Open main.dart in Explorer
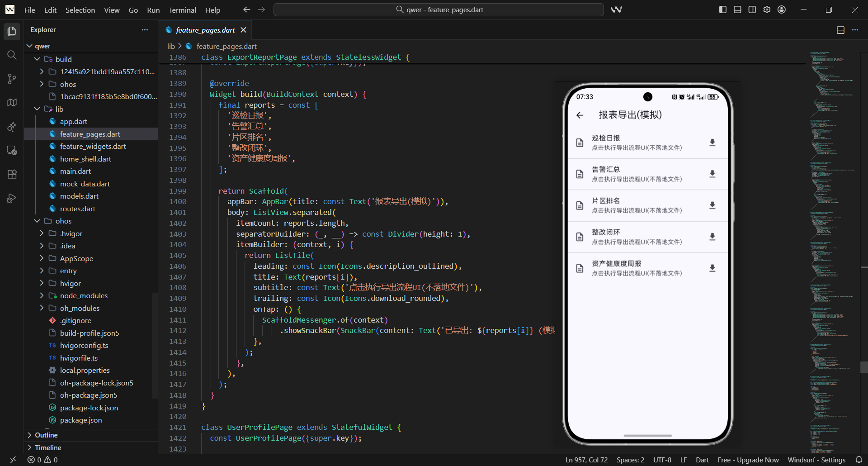 75,171
